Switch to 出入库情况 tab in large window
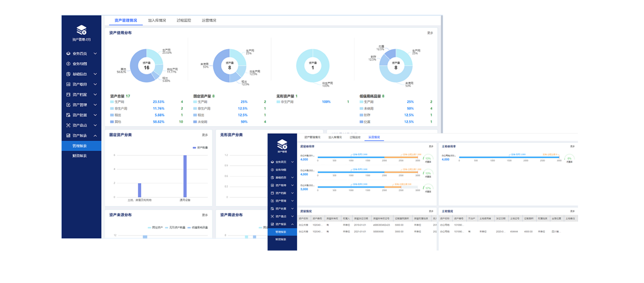Viewport: 644px width, 283px height. tap(157, 20)
